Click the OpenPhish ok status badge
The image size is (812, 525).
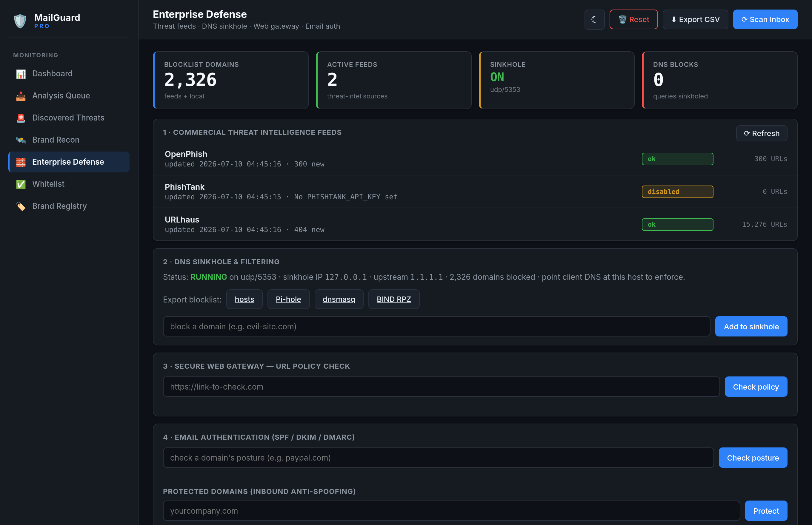click(x=678, y=159)
